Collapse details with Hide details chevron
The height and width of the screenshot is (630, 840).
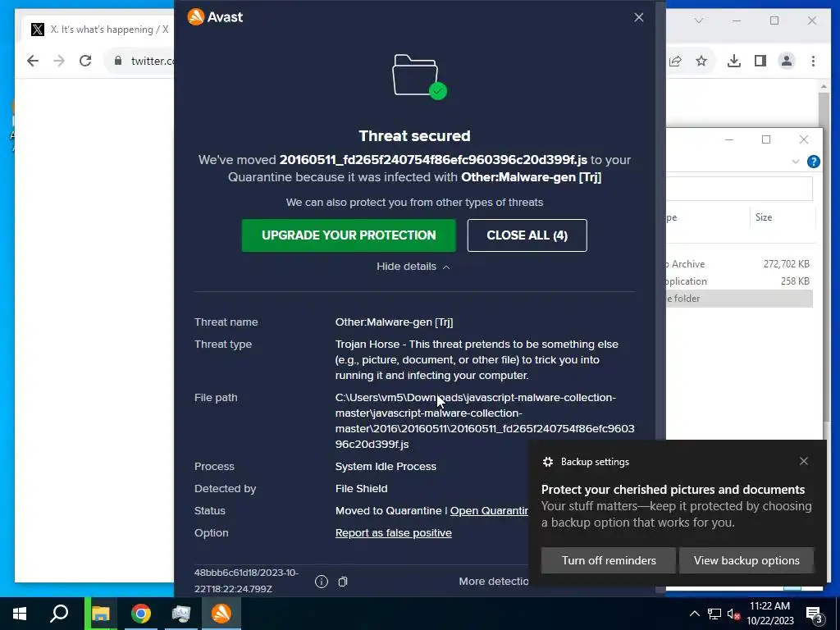413,267
